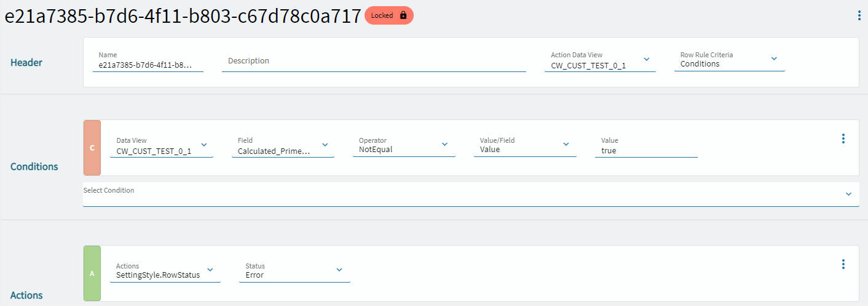Image resolution: width=868 pixels, height=306 pixels.
Task: Open the Status dropdown showing Error
Action: (x=294, y=272)
